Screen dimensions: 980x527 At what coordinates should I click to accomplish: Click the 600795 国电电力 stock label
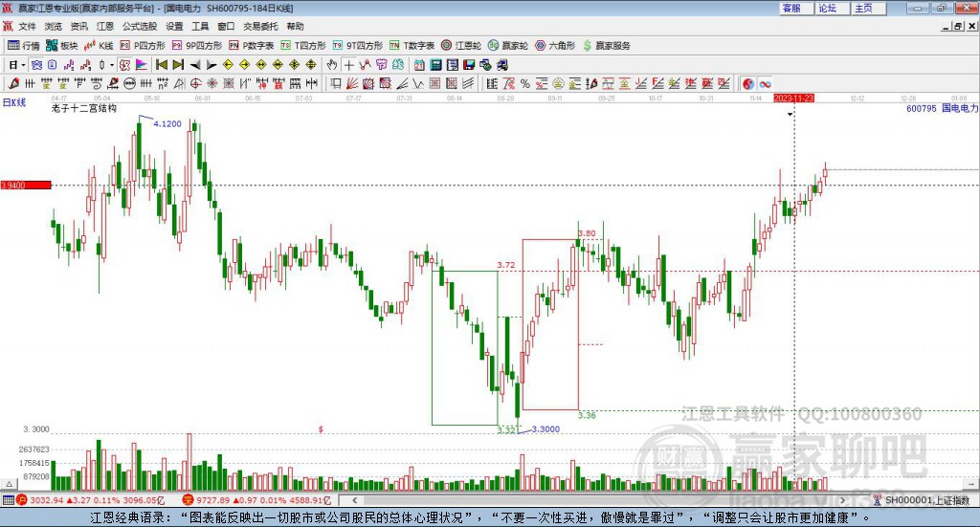pyautogui.click(x=942, y=108)
